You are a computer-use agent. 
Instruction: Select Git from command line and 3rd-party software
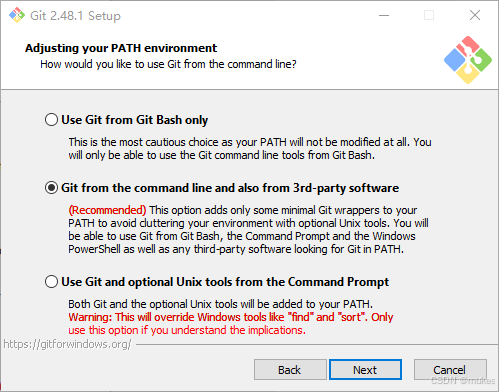pos(51,188)
